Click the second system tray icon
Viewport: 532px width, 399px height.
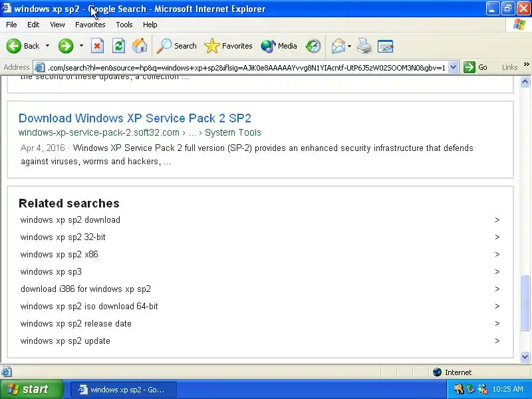pyautogui.click(x=470, y=389)
